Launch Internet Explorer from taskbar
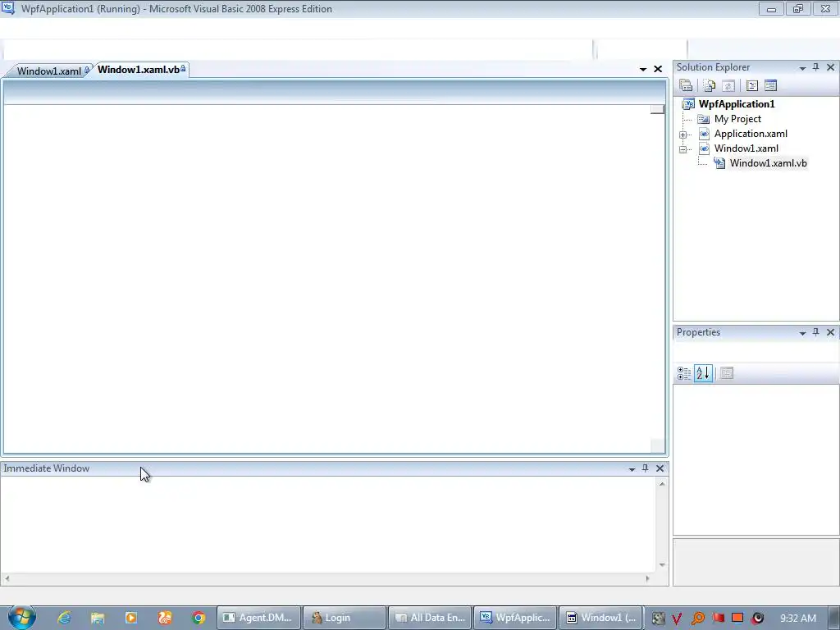The height and width of the screenshot is (630, 840). 64,618
